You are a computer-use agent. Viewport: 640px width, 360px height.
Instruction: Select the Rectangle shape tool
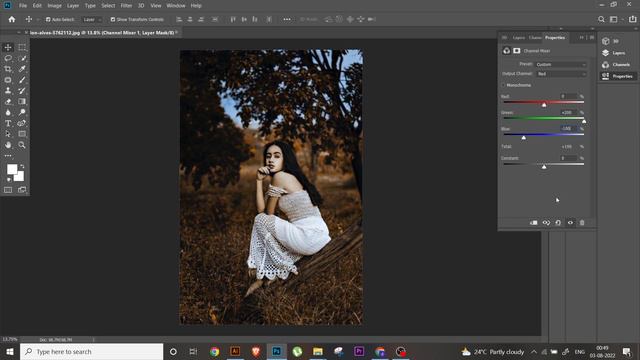coord(22,134)
